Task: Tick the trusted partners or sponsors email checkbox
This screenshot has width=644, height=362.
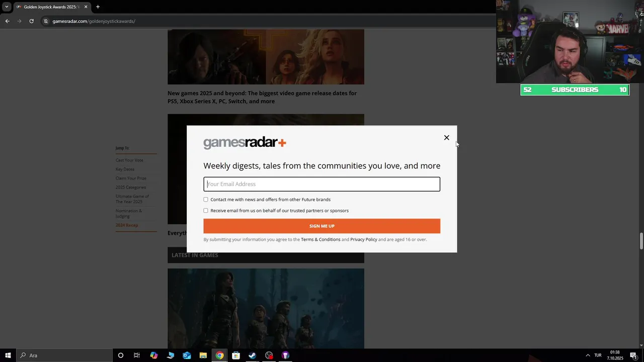Action: (x=206, y=211)
